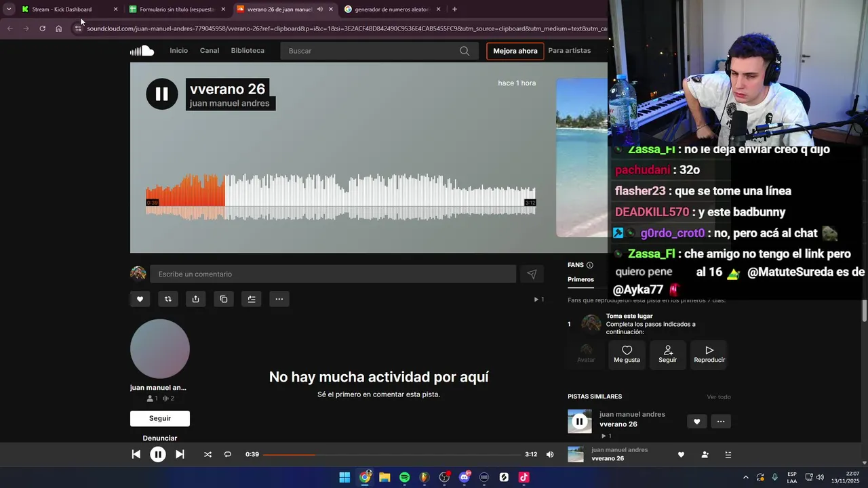Open the Windows Start menu
Image resolution: width=868 pixels, height=488 pixels.
point(344,477)
